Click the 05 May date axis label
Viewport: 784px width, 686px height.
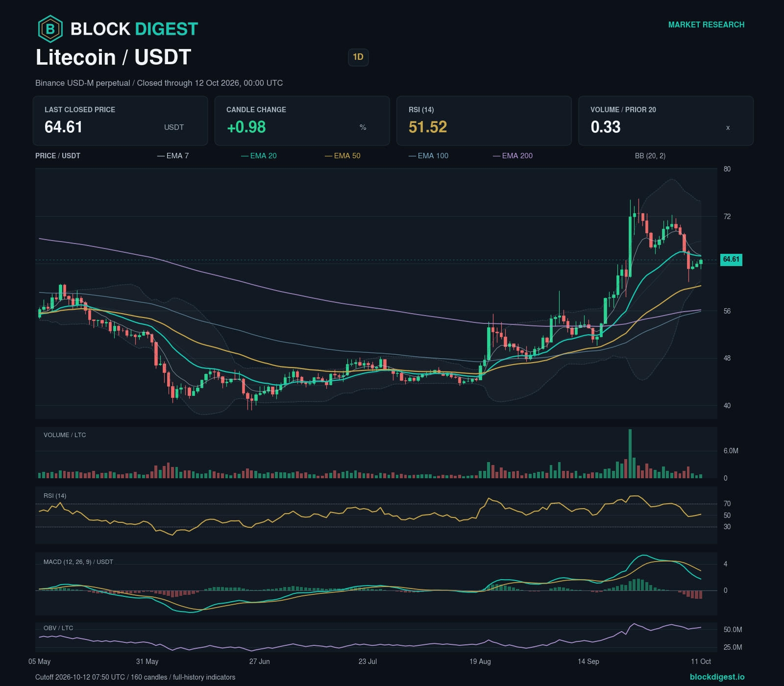[x=40, y=661]
